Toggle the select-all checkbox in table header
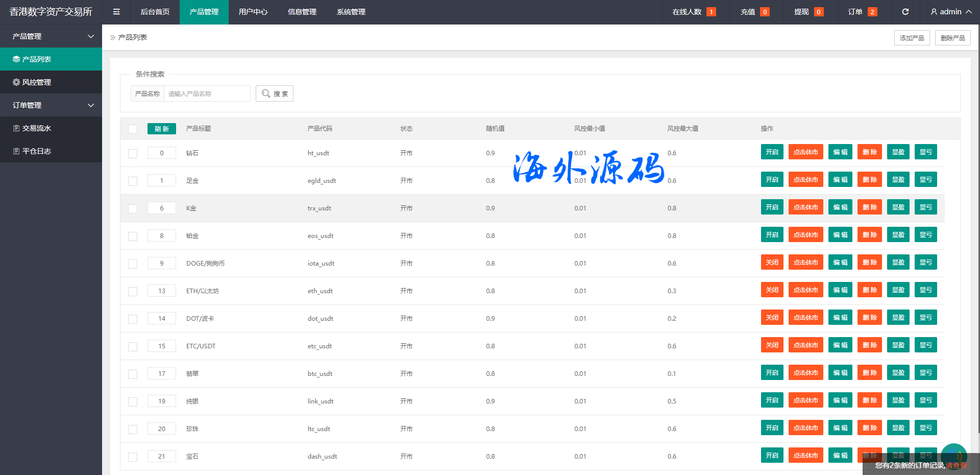980x475 pixels. pyautogui.click(x=133, y=129)
